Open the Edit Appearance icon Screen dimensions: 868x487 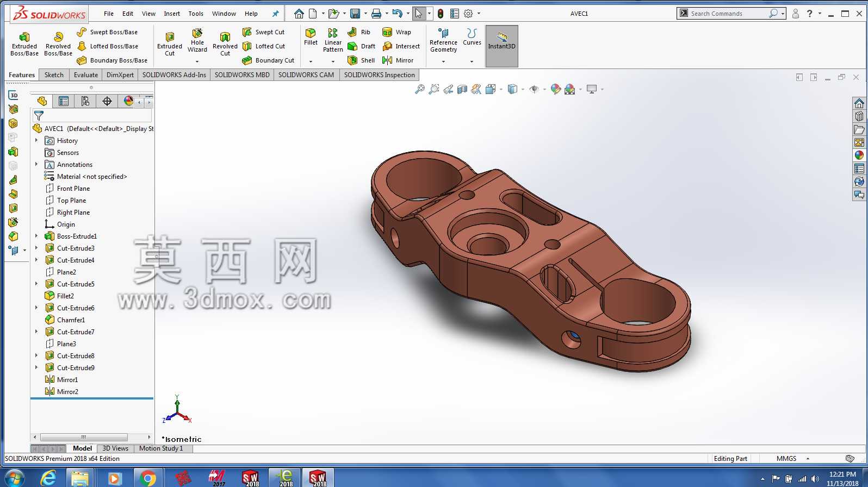click(555, 89)
